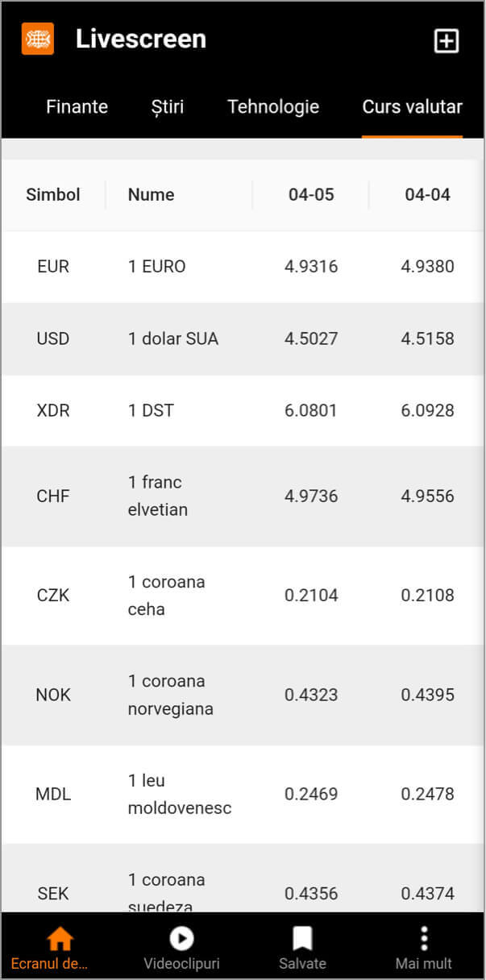The height and width of the screenshot is (980, 486).
Task: Select the Curs valutar tab
Action: 413,106
